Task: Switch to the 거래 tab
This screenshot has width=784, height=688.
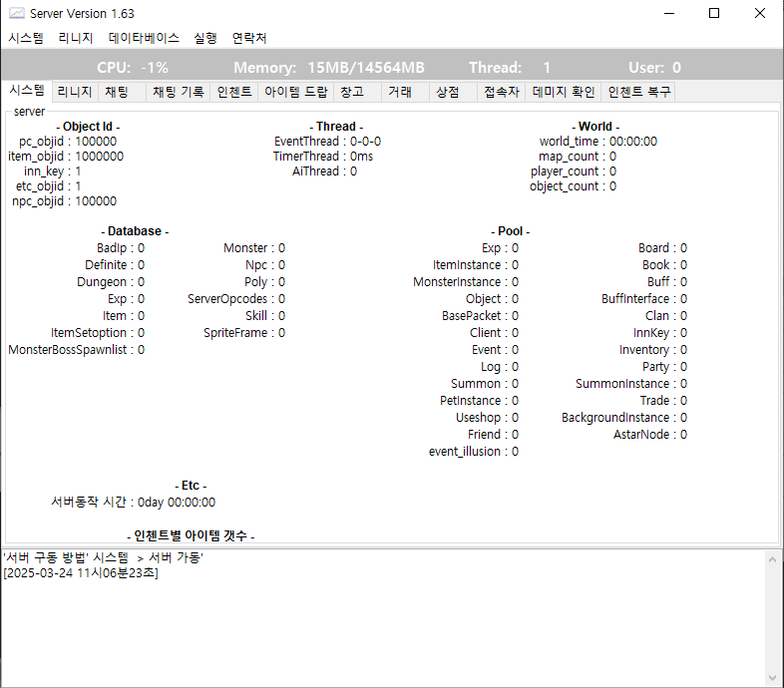Action: [x=405, y=92]
